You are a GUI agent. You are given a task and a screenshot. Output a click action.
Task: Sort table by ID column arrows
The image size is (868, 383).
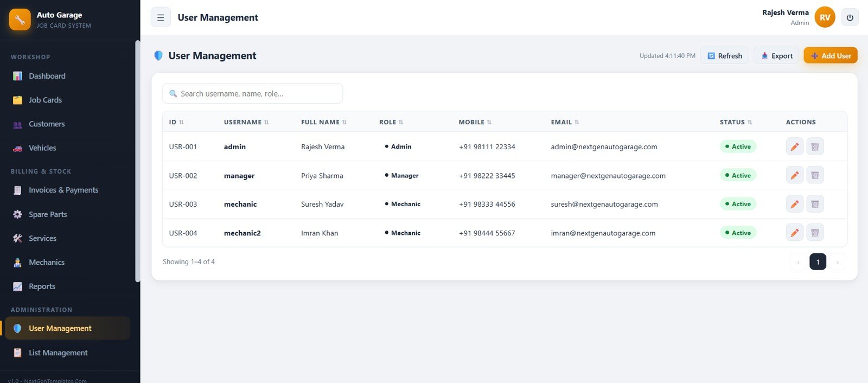[181, 123]
